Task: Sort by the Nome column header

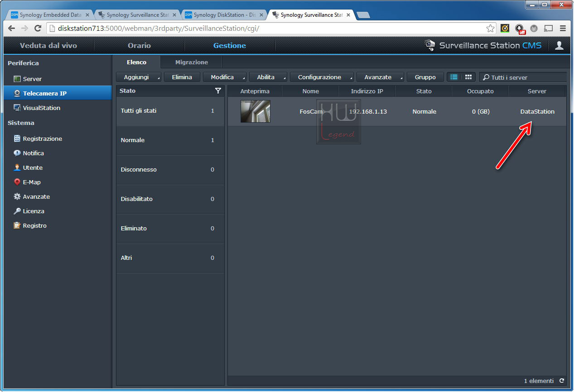Action: [x=311, y=91]
